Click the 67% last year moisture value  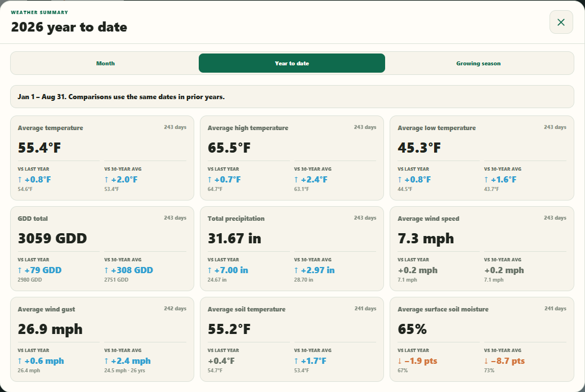403,371
